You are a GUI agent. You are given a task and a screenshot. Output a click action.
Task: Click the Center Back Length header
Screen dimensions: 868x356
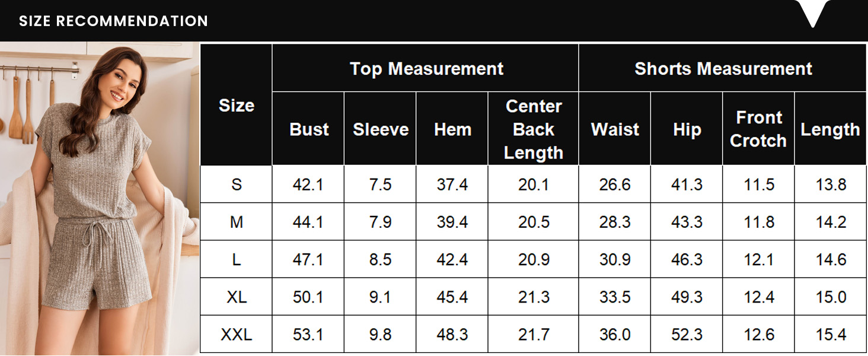[533, 129]
